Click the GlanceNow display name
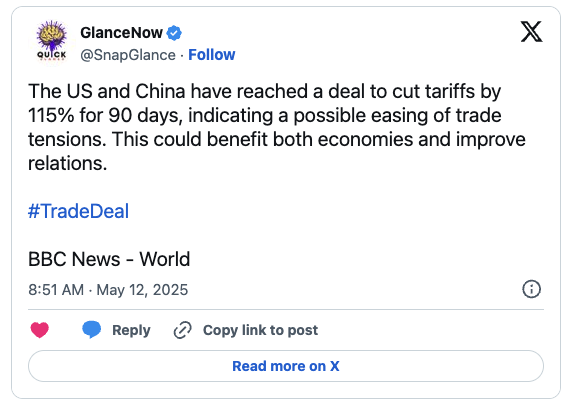Image resolution: width=568 pixels, height=404 pixels. coord(121,33)
